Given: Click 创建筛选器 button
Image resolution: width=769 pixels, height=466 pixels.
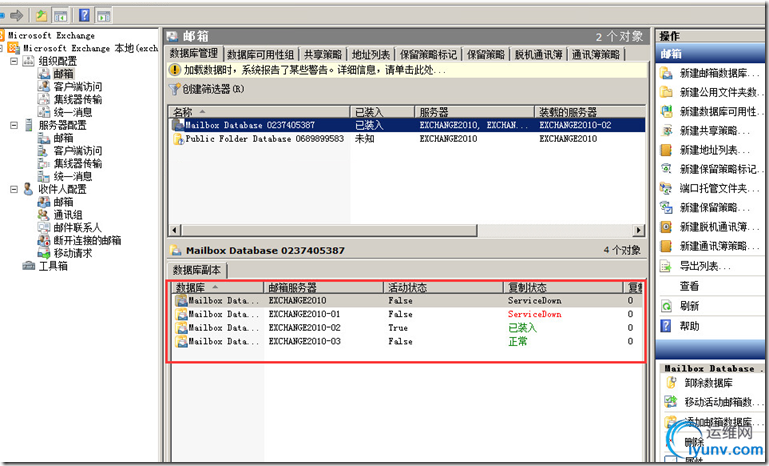Looking at the screenshot, I should [x=206, y=89].
